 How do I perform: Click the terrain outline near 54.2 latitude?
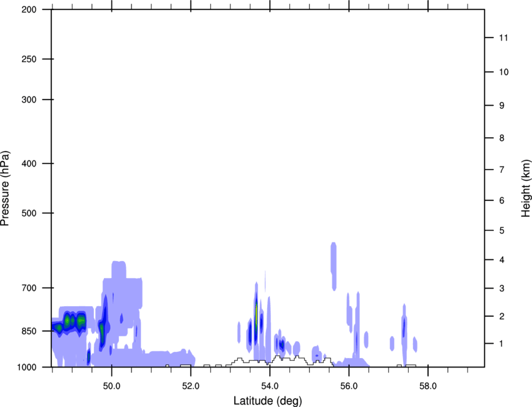pos(277,357)
